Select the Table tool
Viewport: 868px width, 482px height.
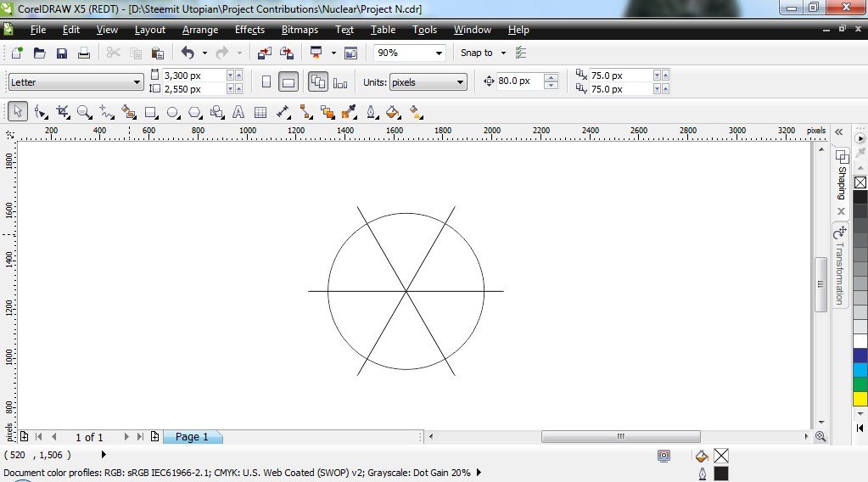tap(260, 112)
